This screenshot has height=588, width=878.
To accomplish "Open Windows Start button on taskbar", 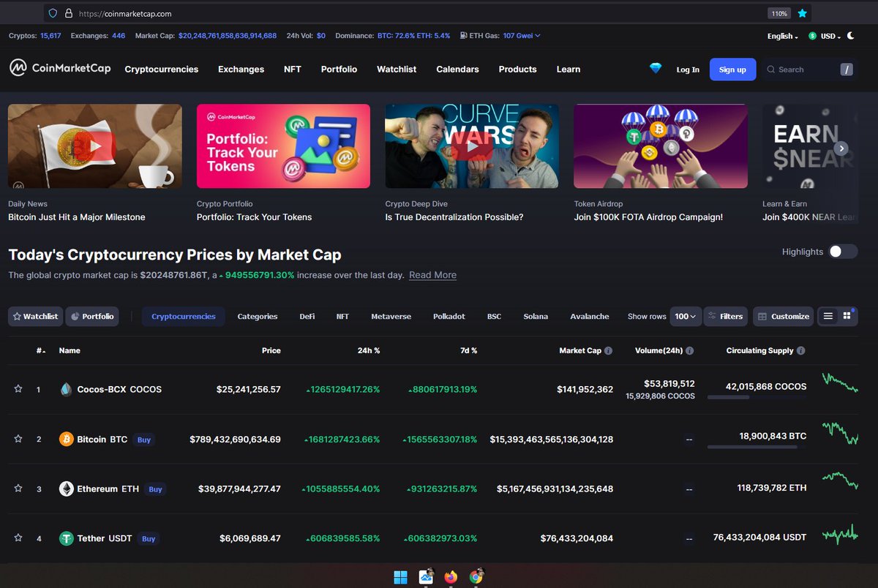I will pos(401,577).
